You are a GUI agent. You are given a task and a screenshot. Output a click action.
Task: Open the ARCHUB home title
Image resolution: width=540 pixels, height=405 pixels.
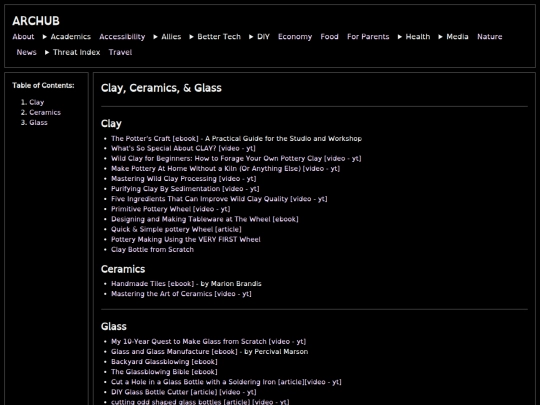tap(36, 21)
